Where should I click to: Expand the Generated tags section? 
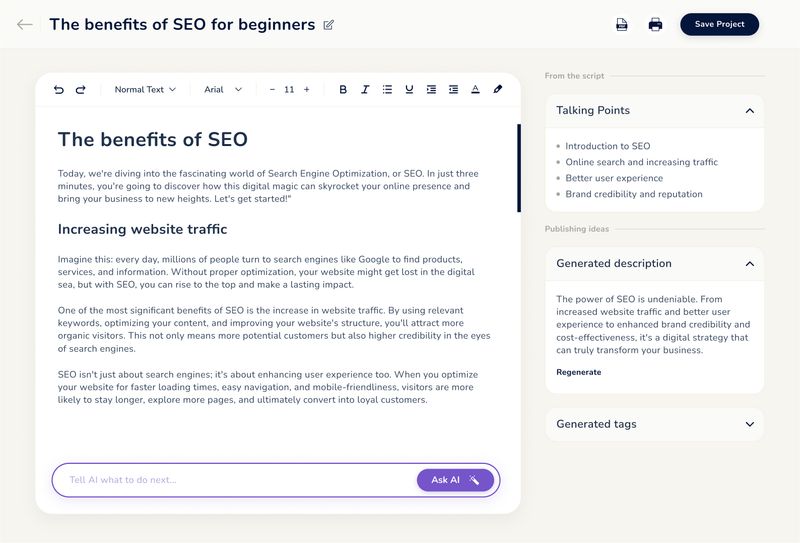(x=749, y=424)
